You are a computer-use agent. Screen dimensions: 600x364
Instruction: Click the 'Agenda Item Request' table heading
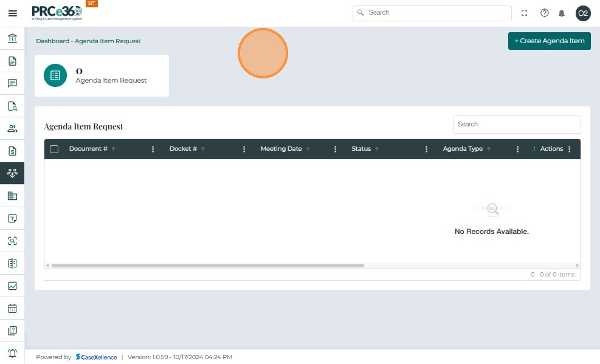pyautogui.click(x=83, y=126)
